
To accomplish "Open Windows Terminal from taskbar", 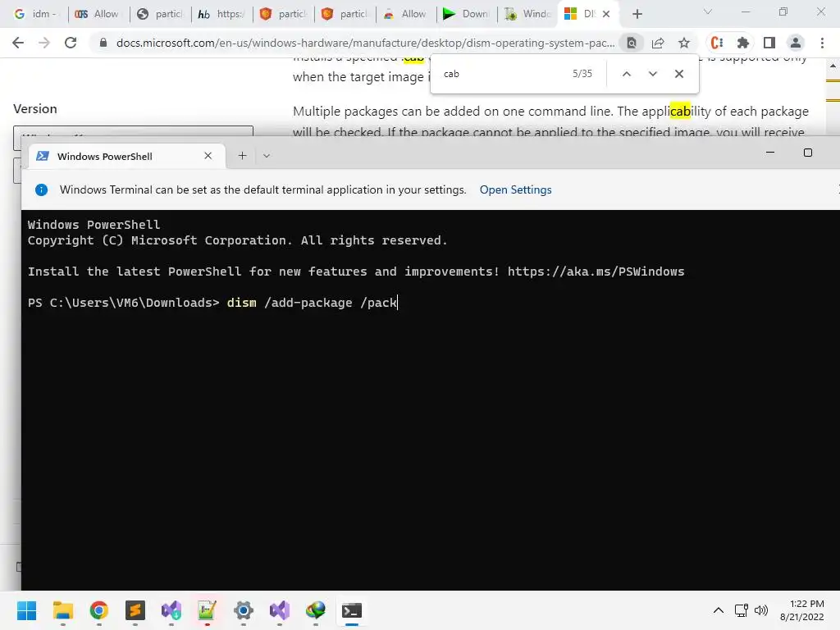I will coord(352,610).
